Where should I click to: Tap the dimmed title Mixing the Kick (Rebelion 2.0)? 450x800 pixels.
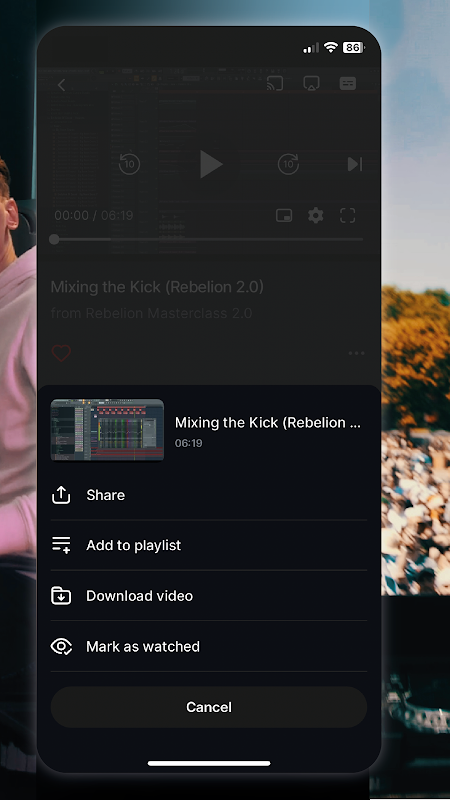click(x=157, y=287)
